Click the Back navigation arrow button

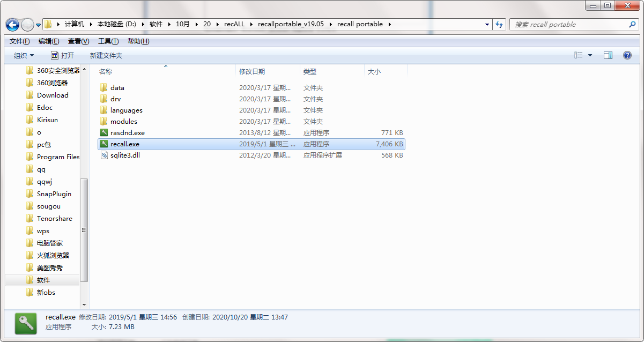pos(12,25)
